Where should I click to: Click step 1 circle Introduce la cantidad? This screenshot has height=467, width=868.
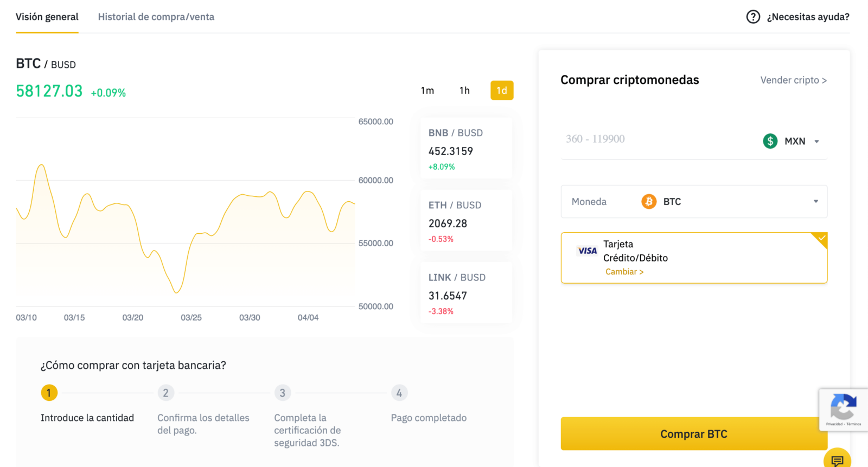pyautogui.click(x=49, y=393)
